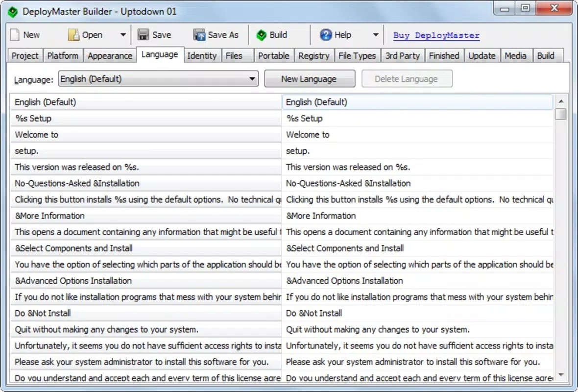Click left 'Do you understand and accept' row

146,376
